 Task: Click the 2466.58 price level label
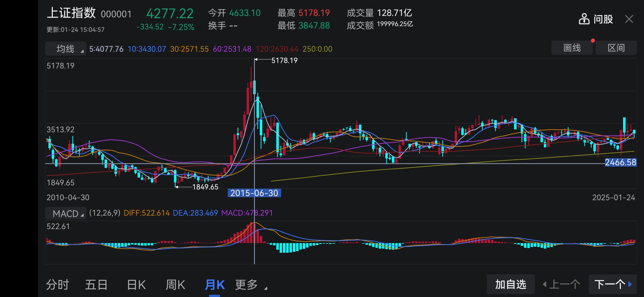click(x=620, y=162)
